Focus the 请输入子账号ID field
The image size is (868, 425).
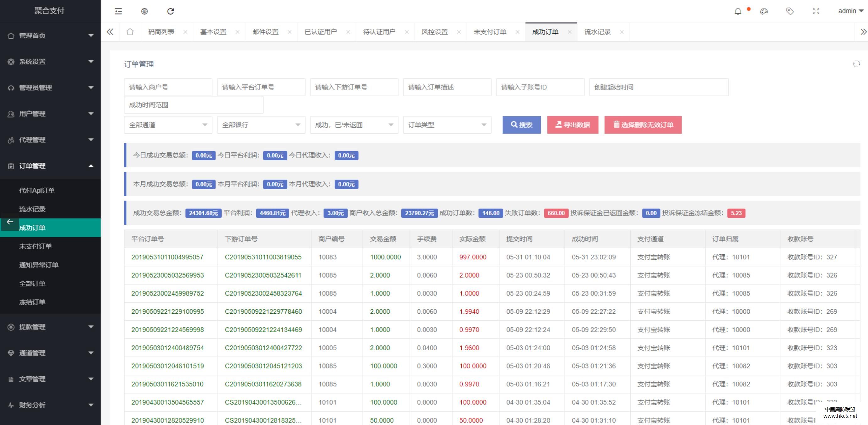pos(540,87)
